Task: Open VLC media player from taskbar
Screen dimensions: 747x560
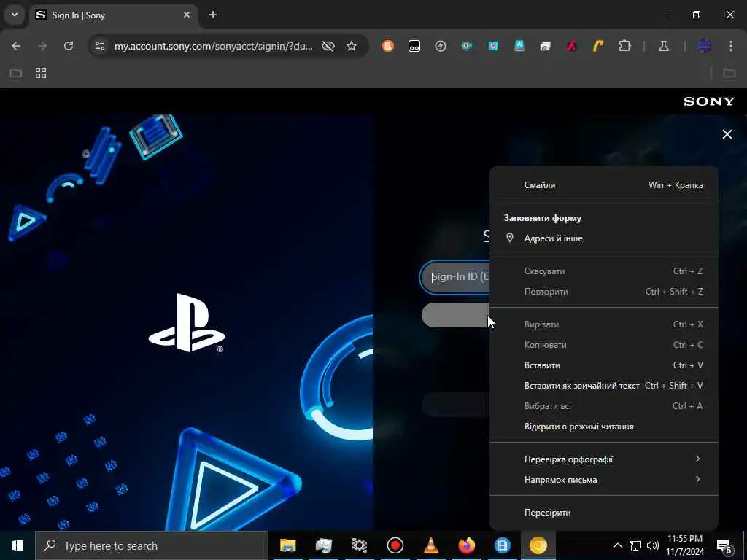Action: tap(430, 545)
